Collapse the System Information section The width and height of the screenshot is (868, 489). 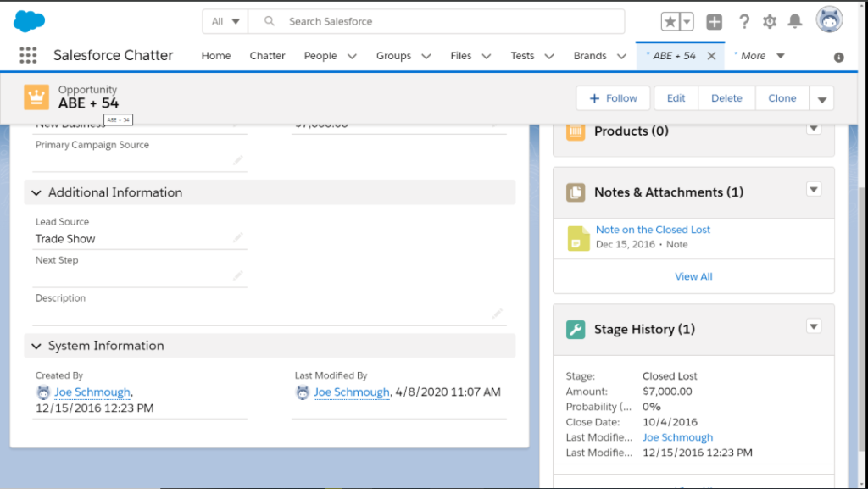36,346
